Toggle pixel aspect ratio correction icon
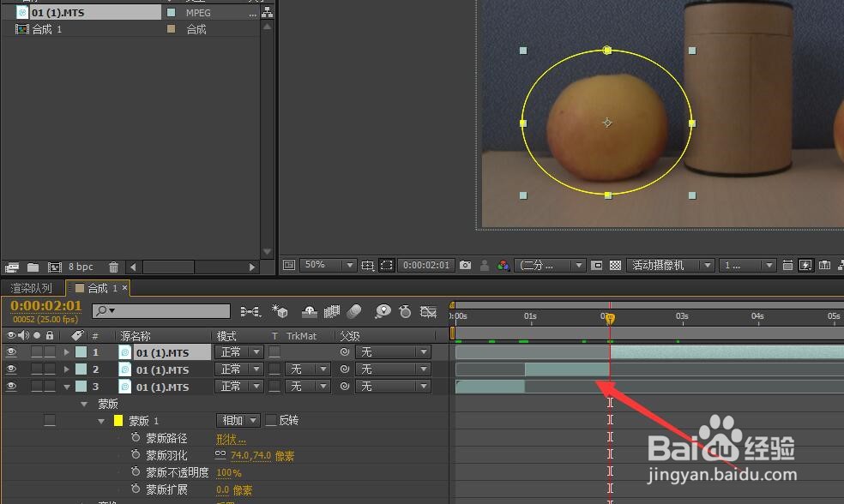The height and width of the screenshot is (504, 844). point(787,265)
